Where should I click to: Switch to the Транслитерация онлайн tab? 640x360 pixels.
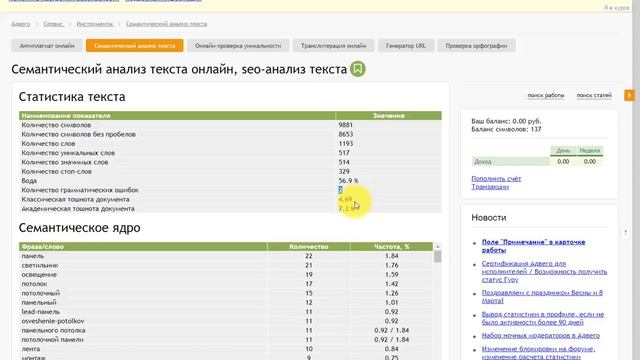click(333, 46)
